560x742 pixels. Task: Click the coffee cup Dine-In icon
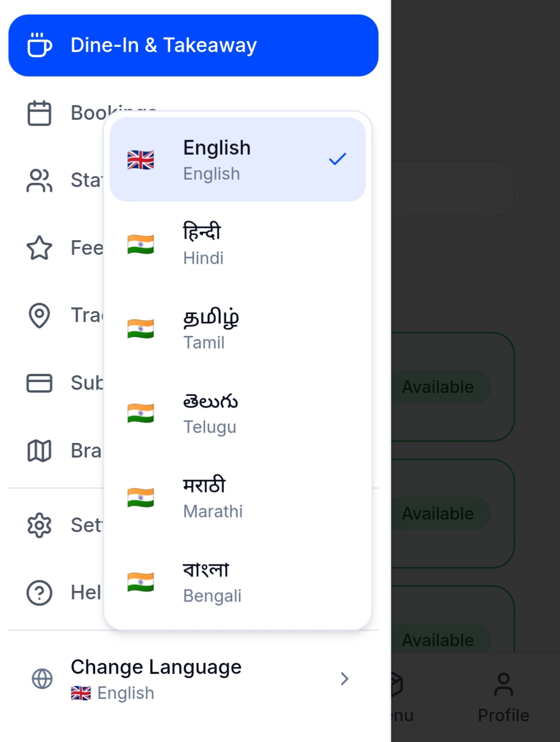pos(40,45)
